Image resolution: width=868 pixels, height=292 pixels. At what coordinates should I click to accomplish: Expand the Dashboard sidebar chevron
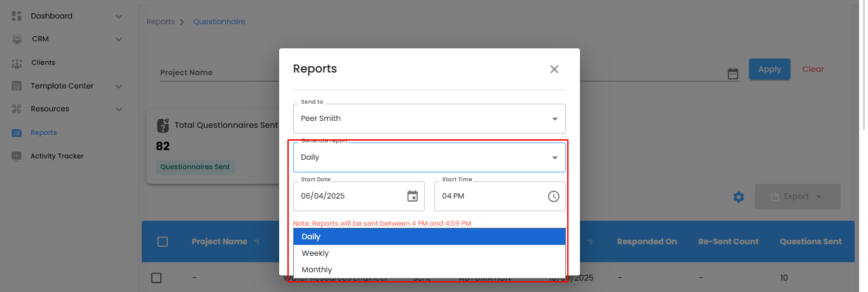(x=118, y=16)
